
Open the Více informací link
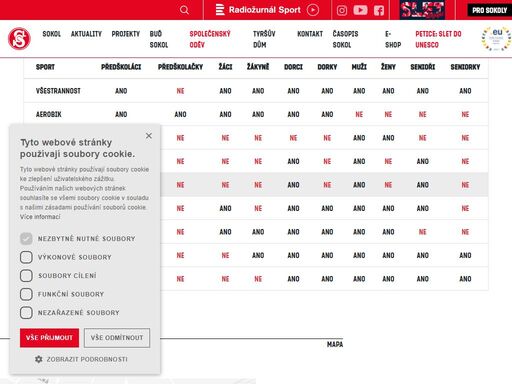[x=40, y=217]
